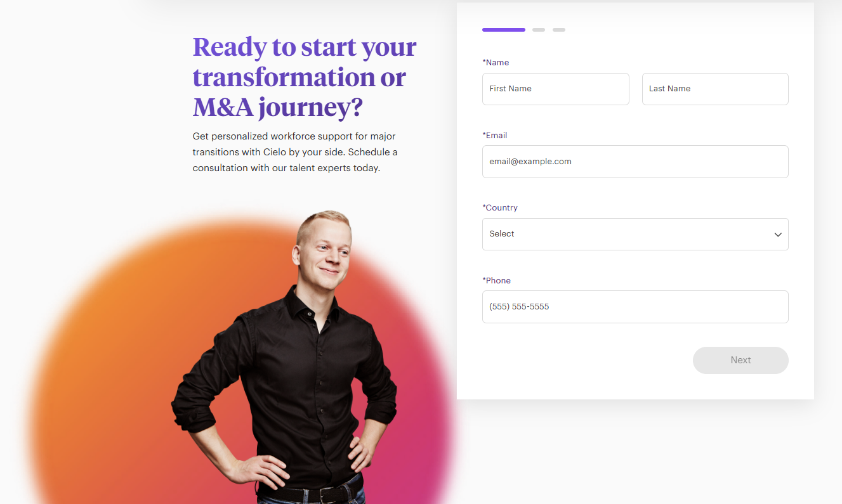Image resolution: width=842 pixels, height=504 pixels.
Task: Click the paragraph about personalized workforce support
Action: coord(295,152)
